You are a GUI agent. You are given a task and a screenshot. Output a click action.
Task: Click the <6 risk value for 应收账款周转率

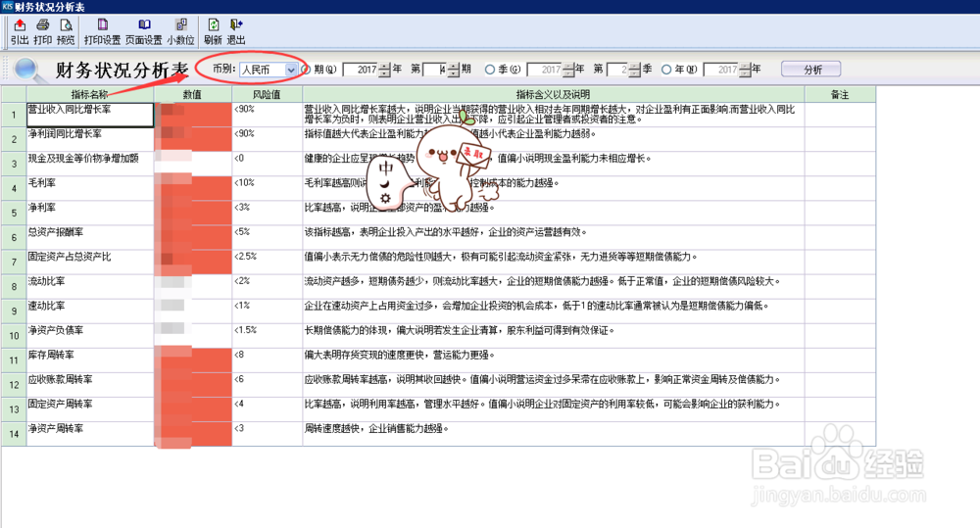click(267, 385)
